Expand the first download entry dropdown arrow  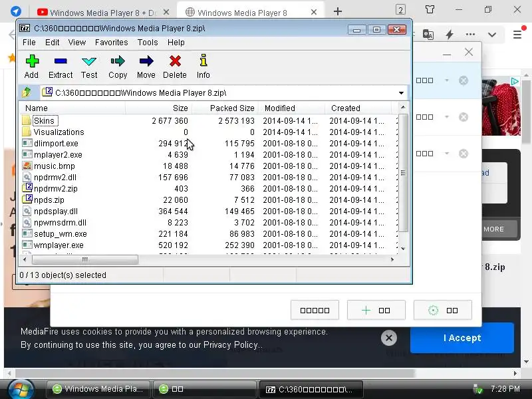pyautogui.click(x=447, y=80)
